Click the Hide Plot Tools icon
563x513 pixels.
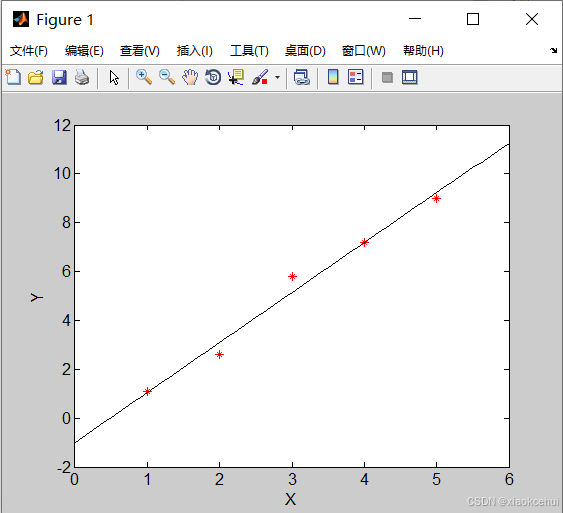[x=387, y=78]
